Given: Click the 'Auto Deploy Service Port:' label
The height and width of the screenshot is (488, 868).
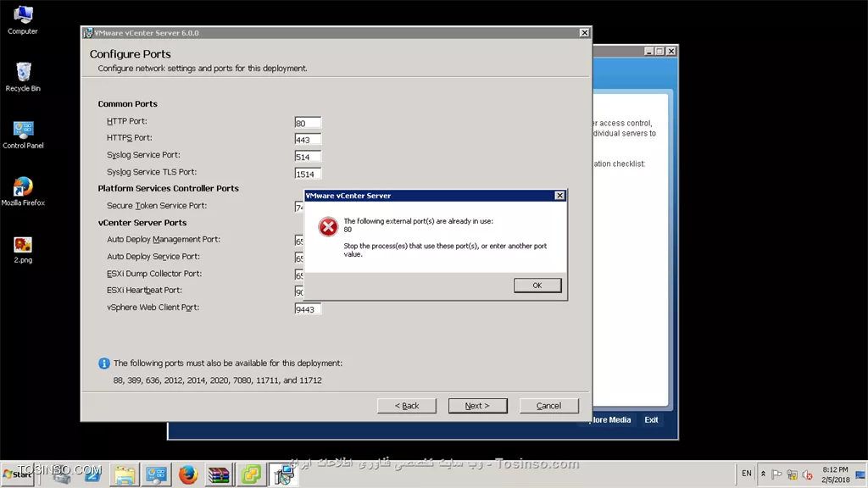Looking at the screenshot, I should (153, 256).
